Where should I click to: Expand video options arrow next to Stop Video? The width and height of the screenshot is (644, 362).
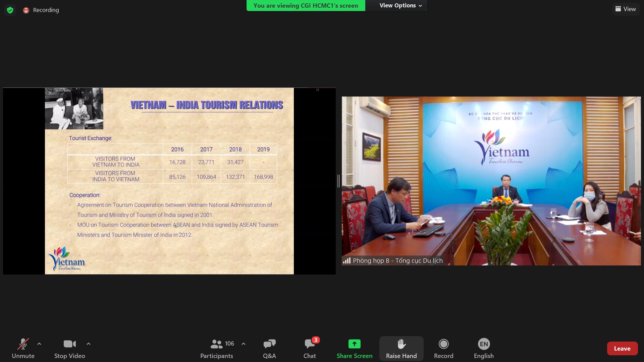(x=89, y=344)
